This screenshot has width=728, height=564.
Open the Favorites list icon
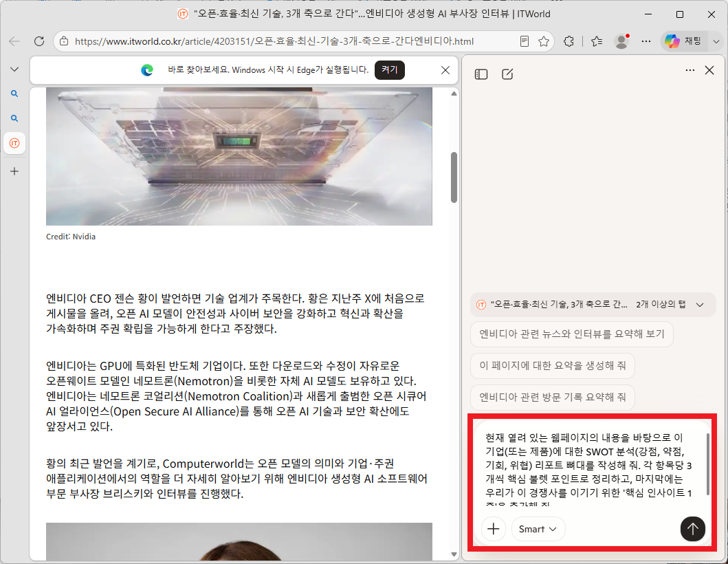click(597, 41)
